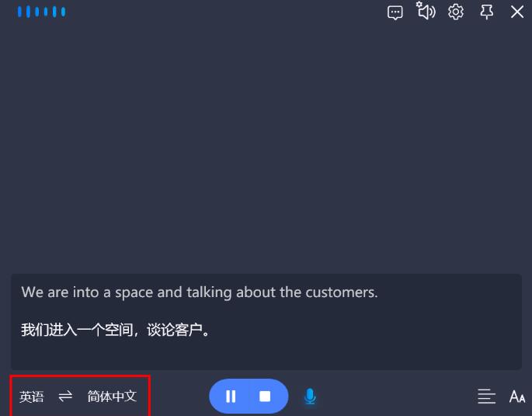Screen dimensions: 532x416
Task: Close the translation window
Action: 517,12
